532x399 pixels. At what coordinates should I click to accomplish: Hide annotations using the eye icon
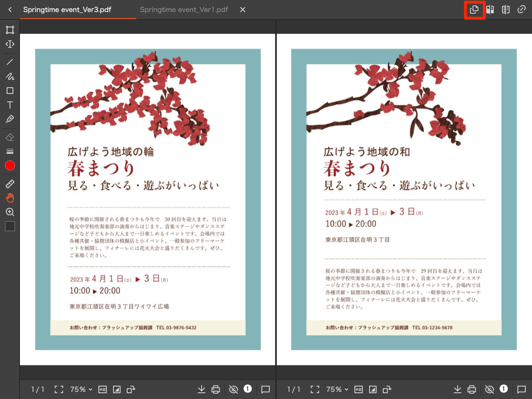[234, 389]
